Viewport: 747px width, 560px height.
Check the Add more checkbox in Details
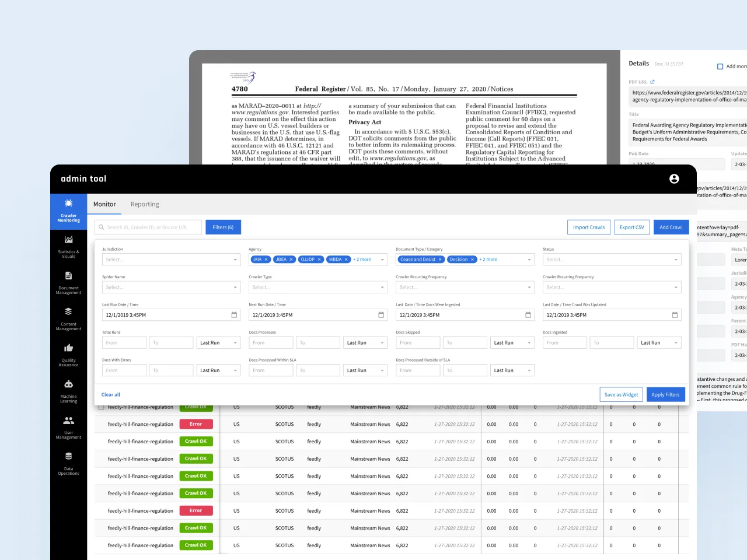tap(720, 66)
